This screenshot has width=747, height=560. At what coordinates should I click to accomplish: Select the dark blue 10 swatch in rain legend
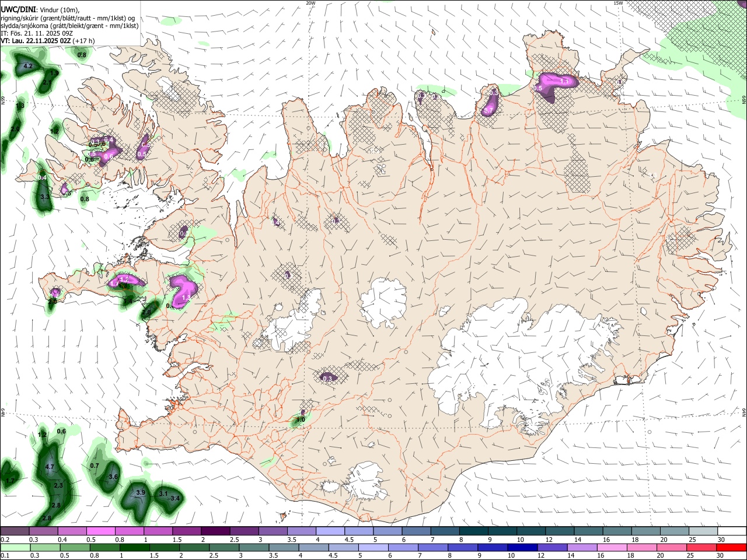point(522,548)
